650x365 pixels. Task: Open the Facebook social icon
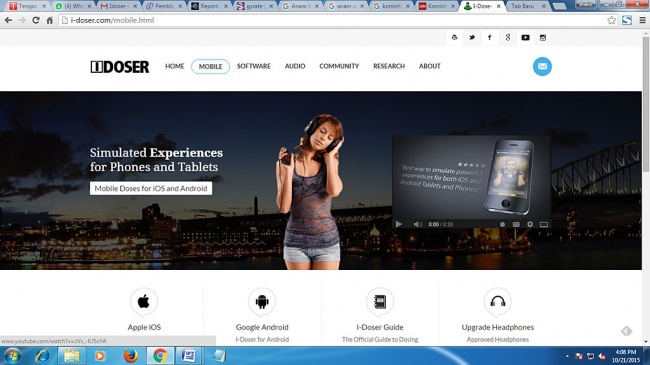490,37
